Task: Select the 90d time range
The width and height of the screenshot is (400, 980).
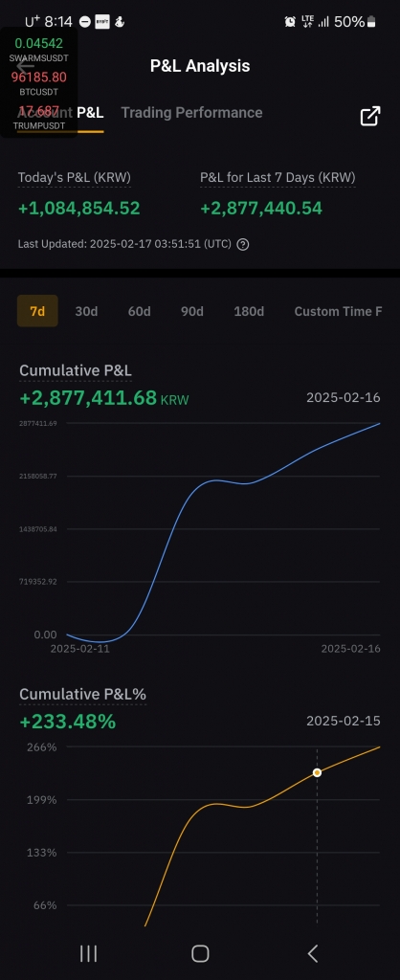Action: 192,311
